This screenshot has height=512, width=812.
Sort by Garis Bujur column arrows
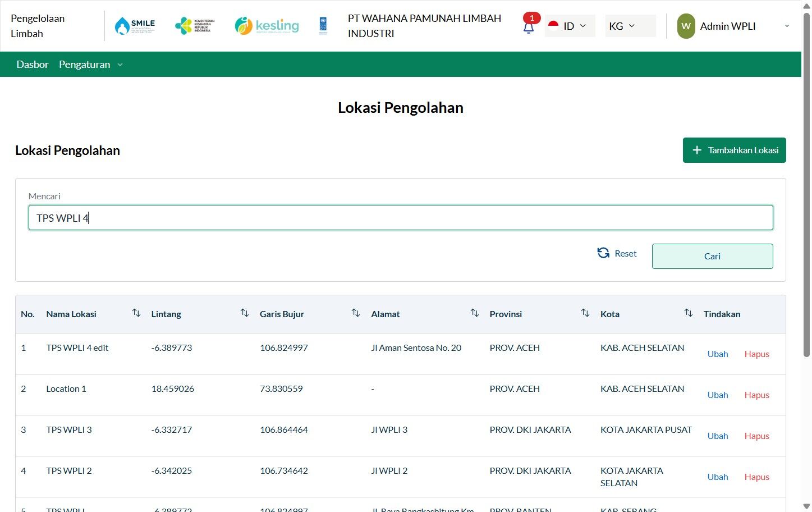pyautogui.click(x=355, y=313)
